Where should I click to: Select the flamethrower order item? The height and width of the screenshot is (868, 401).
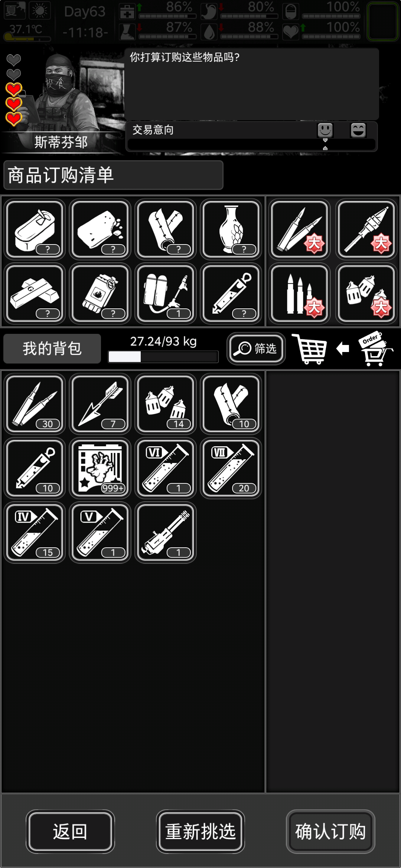166,293
